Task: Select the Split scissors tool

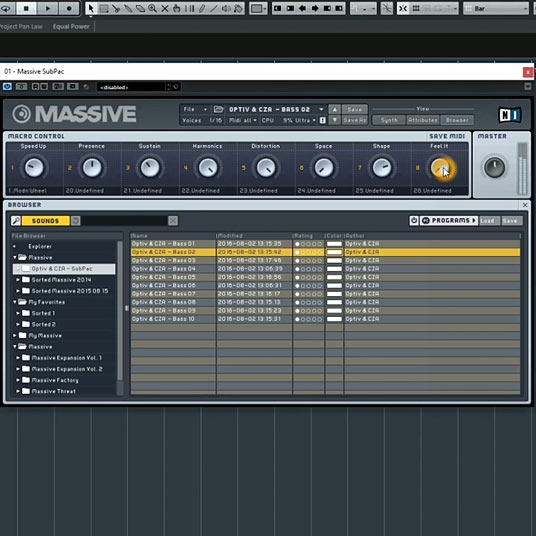Action: point(116,9)
